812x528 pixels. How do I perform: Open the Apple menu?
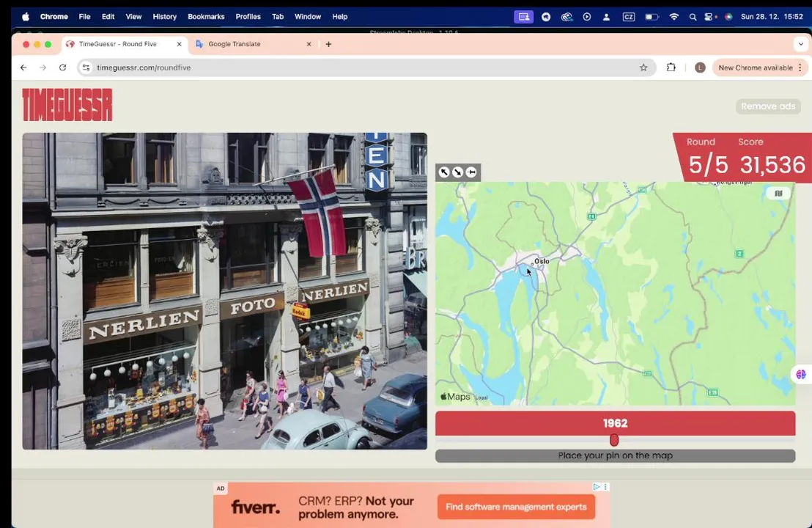26,17
